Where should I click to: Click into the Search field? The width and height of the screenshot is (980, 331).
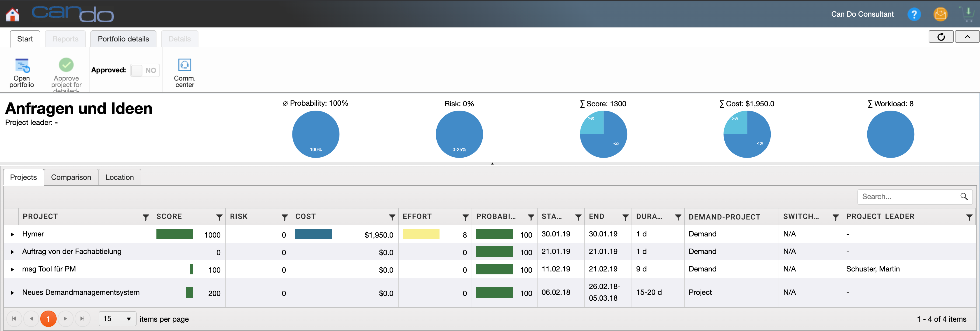pos(909,197)
